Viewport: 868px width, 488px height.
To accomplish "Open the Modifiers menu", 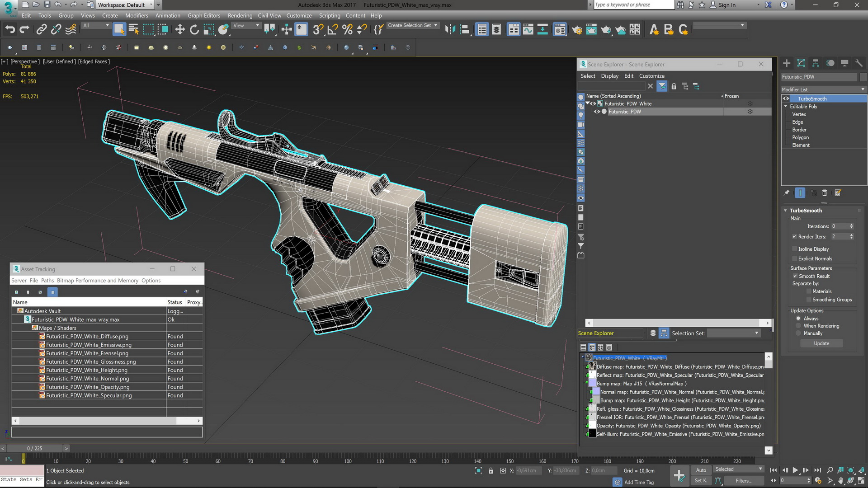I will point(137,15).
